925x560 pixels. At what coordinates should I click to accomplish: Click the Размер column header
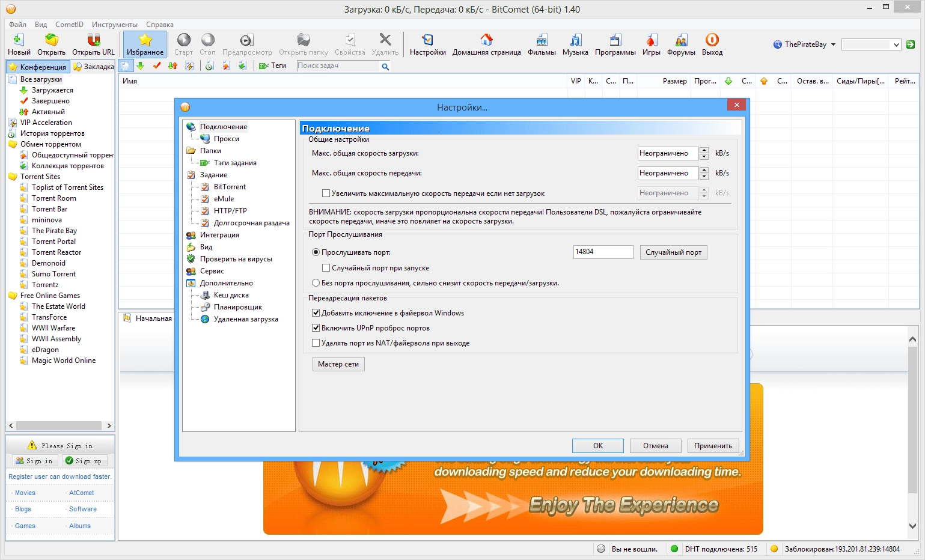pyautogui.click(x=674, y=81)
